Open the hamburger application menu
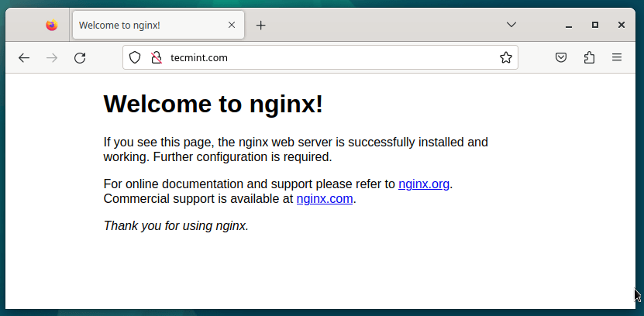This screenshot has width=644, height=316. pyautogui.click(x=617, y=57)
